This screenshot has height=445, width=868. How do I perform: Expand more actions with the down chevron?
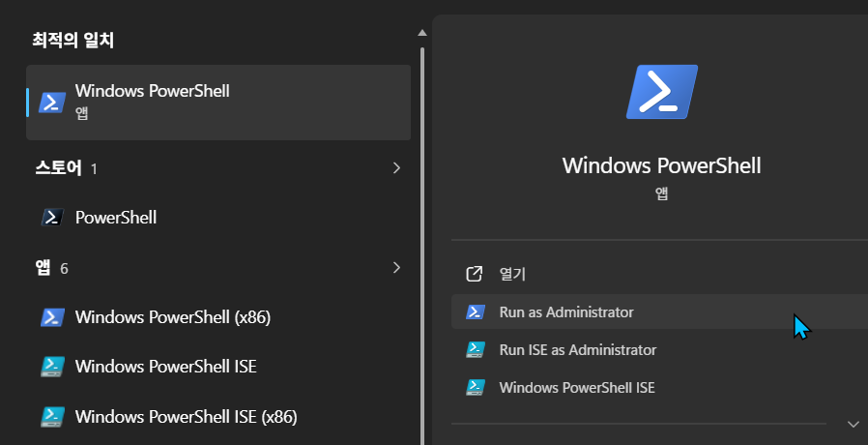click(x=854, y=425)
